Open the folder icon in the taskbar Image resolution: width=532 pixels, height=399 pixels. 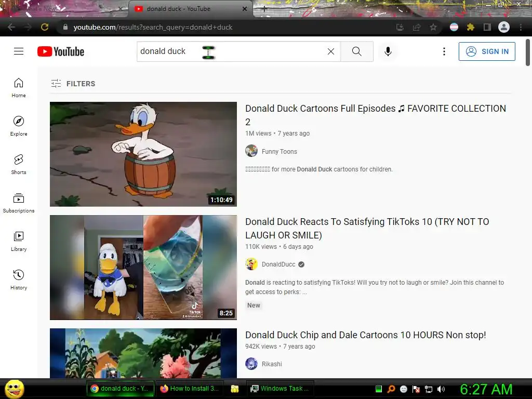[x=234, y=389]
